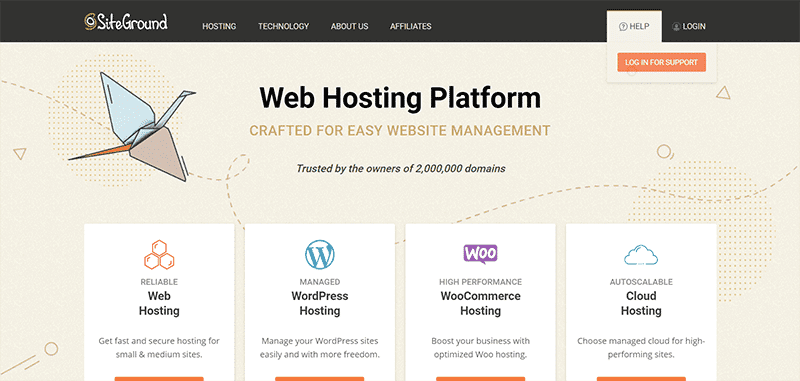
Task: Click the 'HIGH PERFORMANCE' label
Action: [x=480, y=282]
